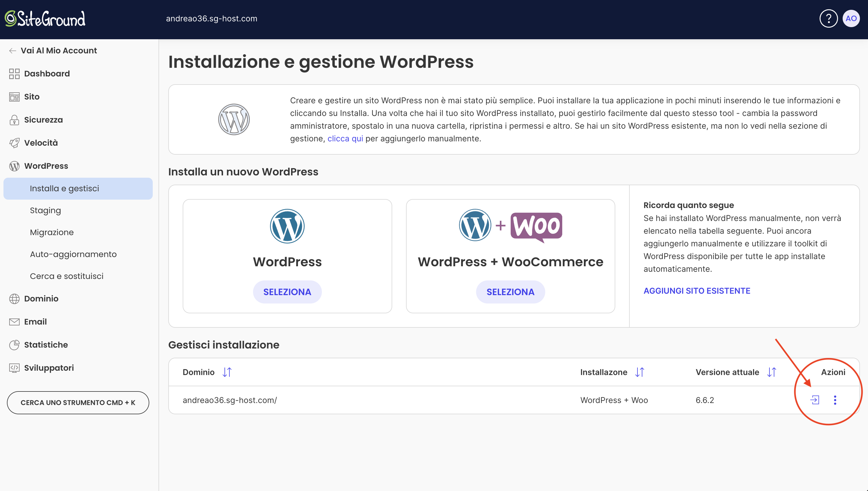Click the 'clicca qui' link
Screen dimensions: 868x491
click(x=345, y=138)
